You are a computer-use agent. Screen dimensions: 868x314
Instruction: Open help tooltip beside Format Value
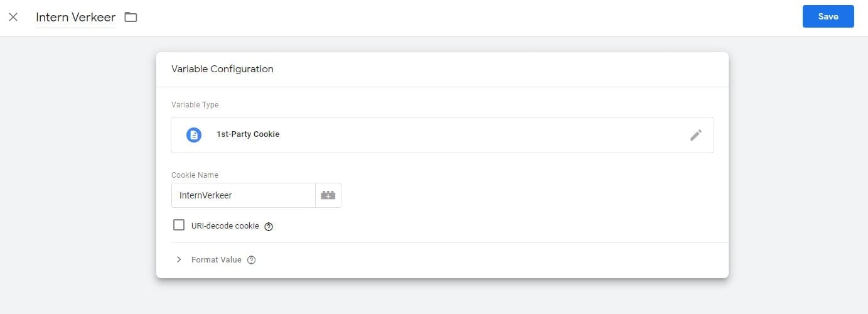pyautogui.click(x=251, y=260)
